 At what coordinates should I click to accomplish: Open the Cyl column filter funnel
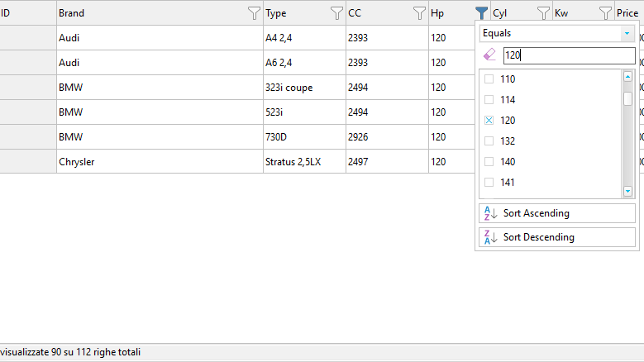pos(543,13)
